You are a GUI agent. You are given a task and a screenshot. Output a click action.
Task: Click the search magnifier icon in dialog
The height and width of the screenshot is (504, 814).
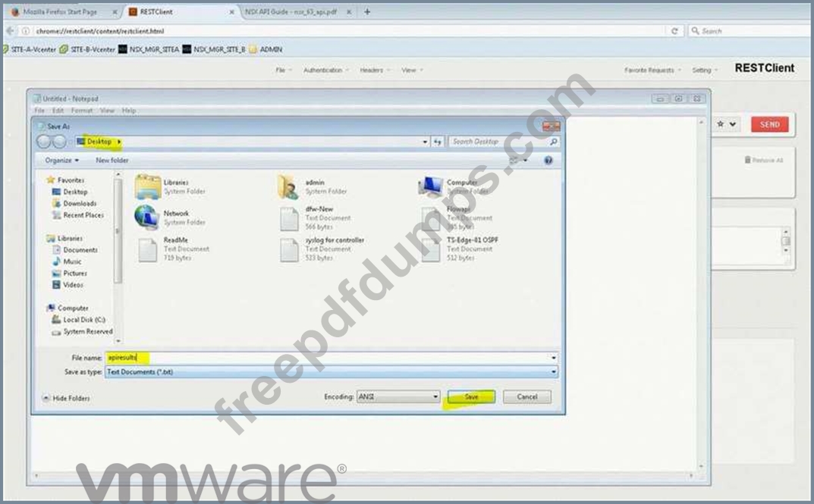[x=553, y=142]
